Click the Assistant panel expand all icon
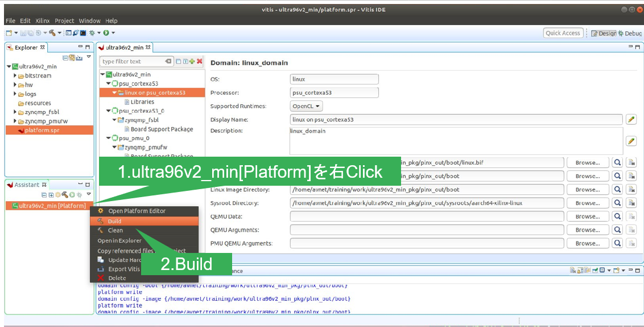Viewport: 644px width, 327px height. 51,195
